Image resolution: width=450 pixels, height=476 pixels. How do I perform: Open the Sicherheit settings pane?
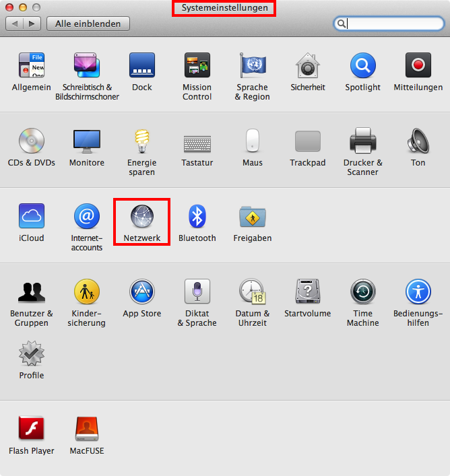307,66
